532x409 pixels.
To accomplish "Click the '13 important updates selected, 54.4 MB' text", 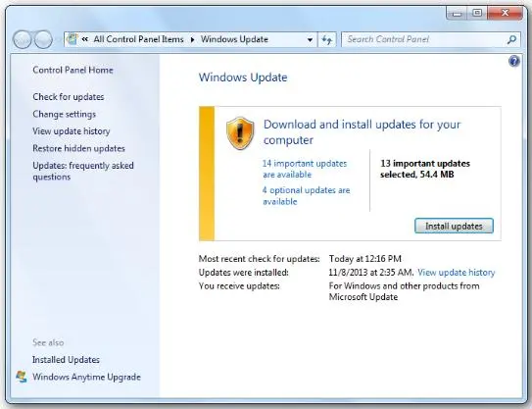I will tap(425, 169).
